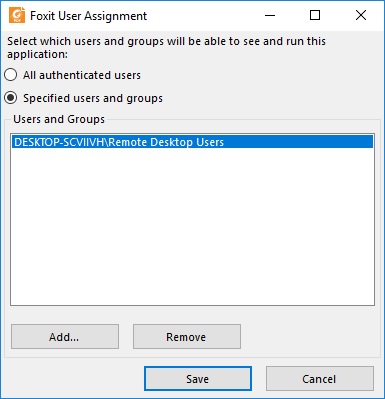Click the Users and Groups group heading
385x399 pixels.
[59, 119]
